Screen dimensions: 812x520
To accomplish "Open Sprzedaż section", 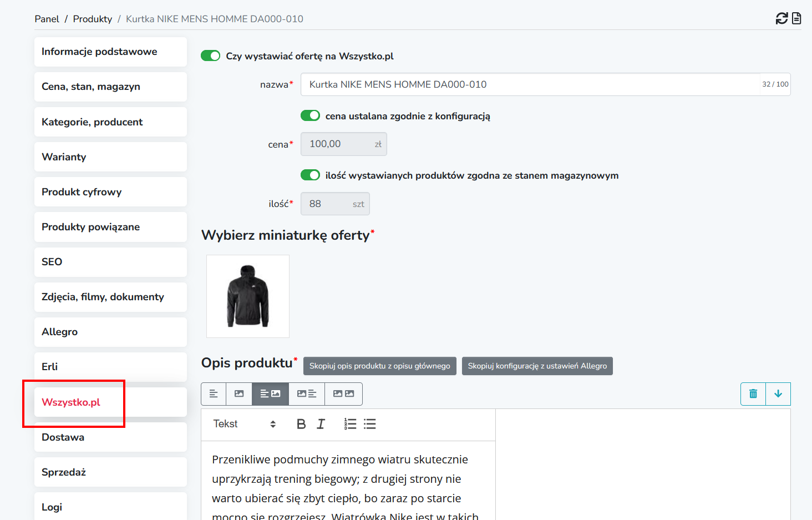I will click(110, 472).
